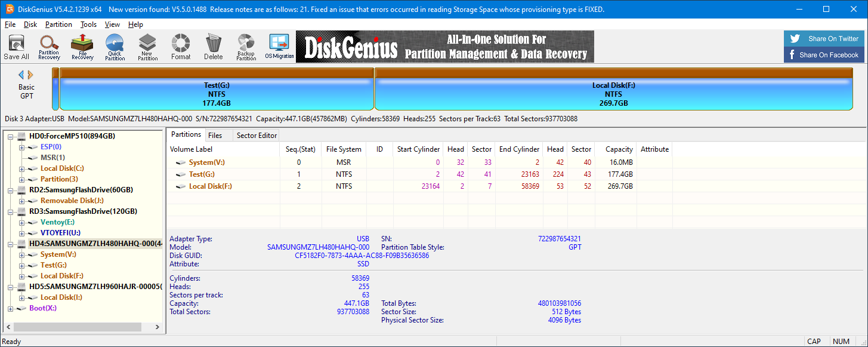Image resolution: width=868 pixels, height=347 pixels.
Task: Select HD4:SAMSUNGMZ7LH480HAHQ disk in tree
Action: (95, 244)
